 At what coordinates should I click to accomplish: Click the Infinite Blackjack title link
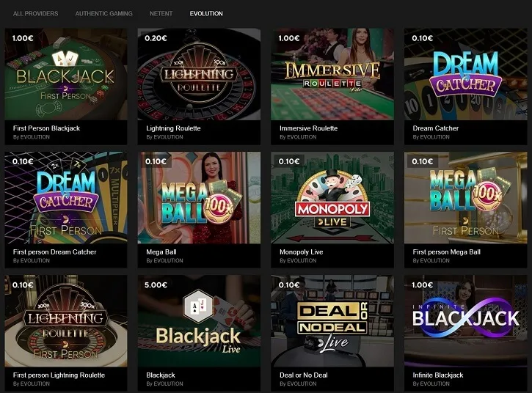pos(438,375)
